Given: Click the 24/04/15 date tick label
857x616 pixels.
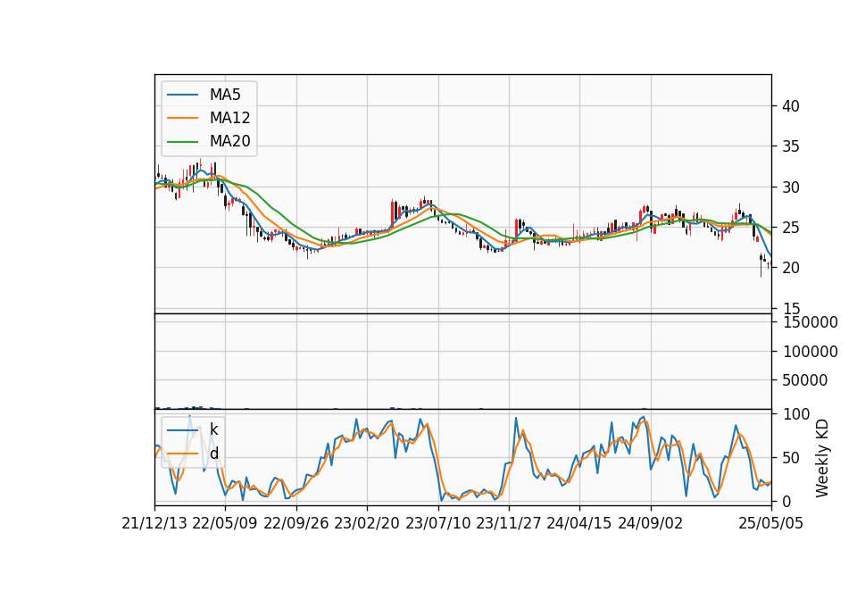Looking at the screenshot, I should pos(579,523).
